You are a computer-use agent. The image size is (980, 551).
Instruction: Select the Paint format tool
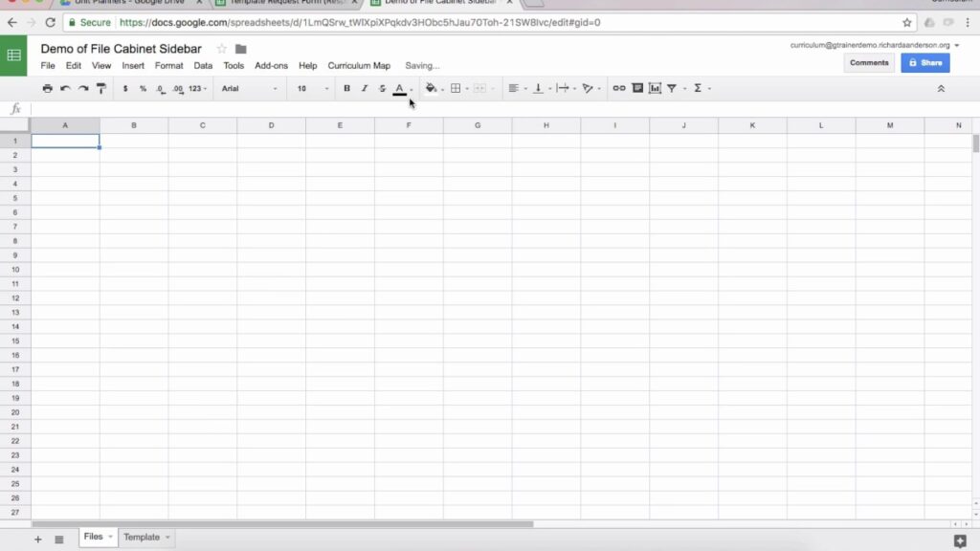click(x=100, y=88)
